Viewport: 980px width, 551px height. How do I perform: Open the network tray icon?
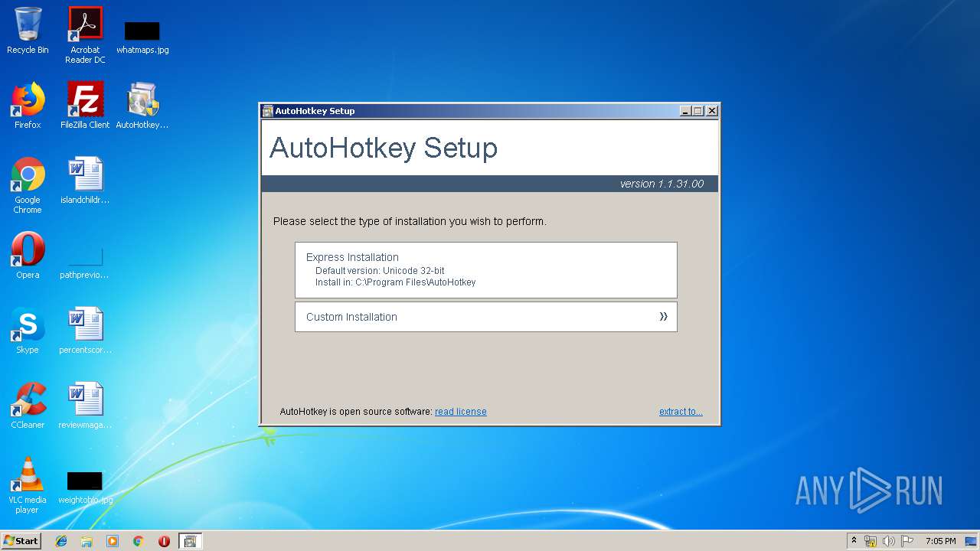(x=871, y=541)
